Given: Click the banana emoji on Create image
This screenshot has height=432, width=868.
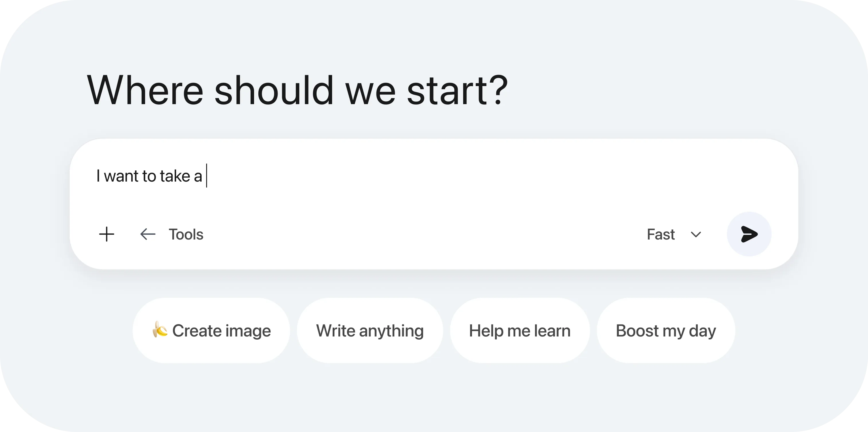Looking at the screenshot, I should (x=160, y=330).
